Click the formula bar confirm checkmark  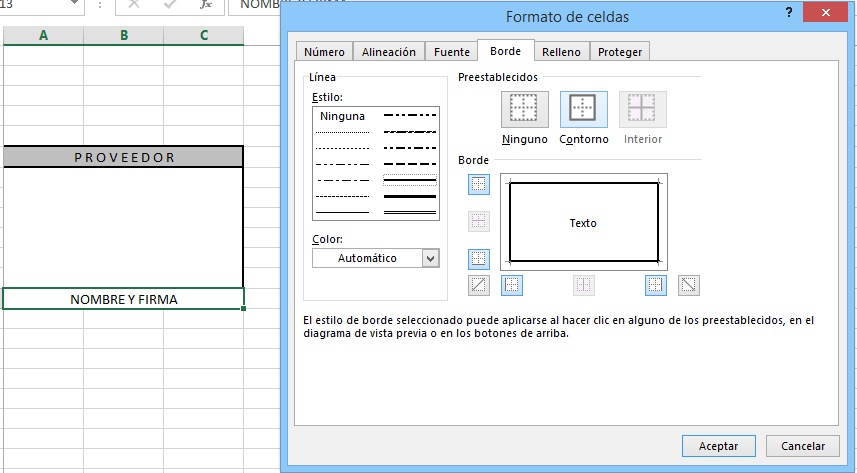[170, 5]
